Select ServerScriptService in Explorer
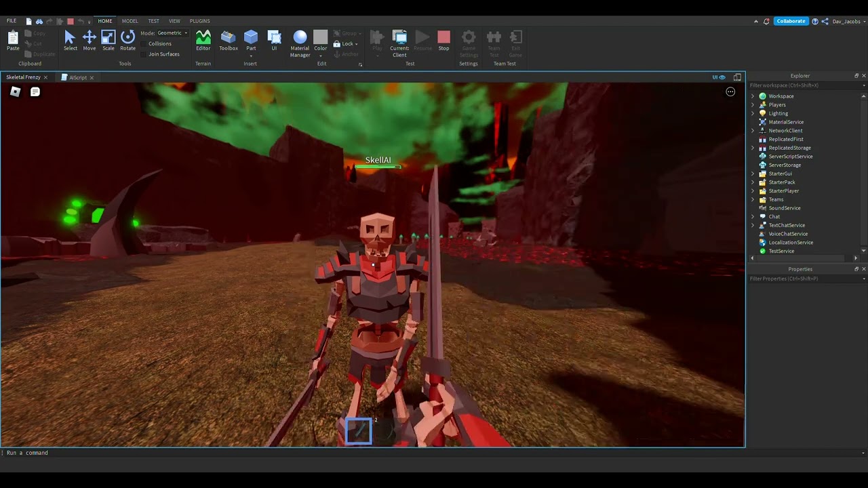868x488 pixels. pyautogui.click(x=790, y=157)
